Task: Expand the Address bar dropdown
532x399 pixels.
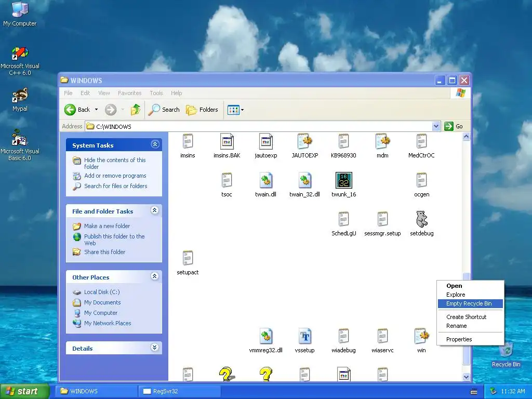Action: (436, 127)
